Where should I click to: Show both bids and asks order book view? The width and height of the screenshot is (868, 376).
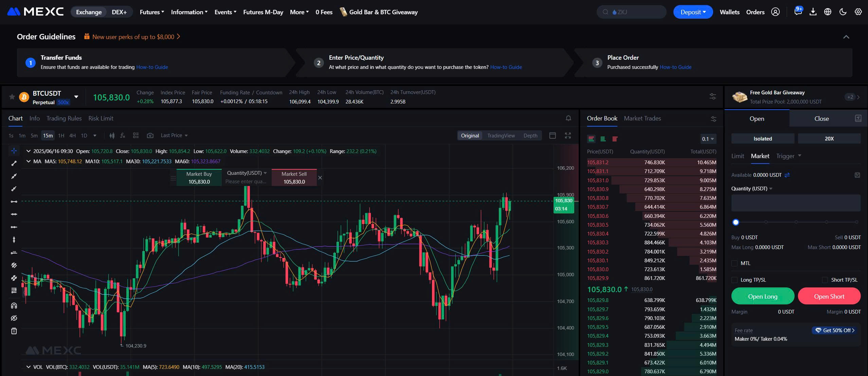[591, 139]
